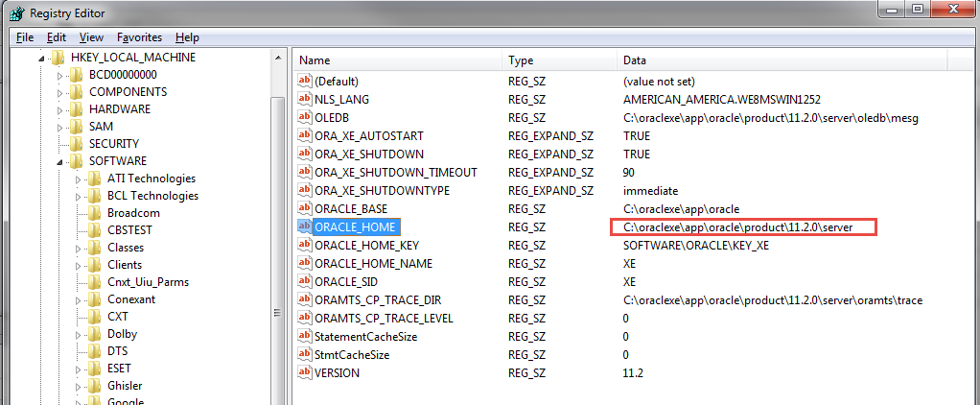Viewport: 980px width, 405px height.
Task: Select the Dolby registry key
Action: 122,334
